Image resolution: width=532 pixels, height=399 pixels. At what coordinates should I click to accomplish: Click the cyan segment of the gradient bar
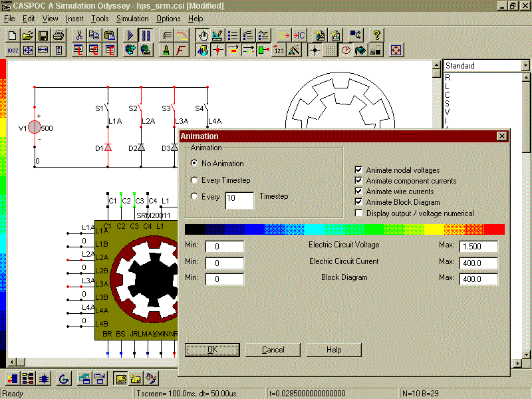[x=315, y=229]
